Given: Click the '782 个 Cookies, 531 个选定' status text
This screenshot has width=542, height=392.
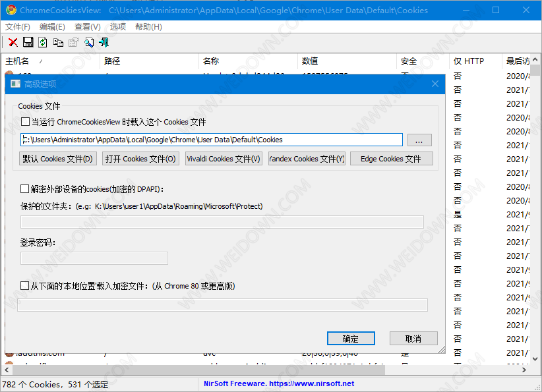Looking at the screenshot, I should (55, 384).
